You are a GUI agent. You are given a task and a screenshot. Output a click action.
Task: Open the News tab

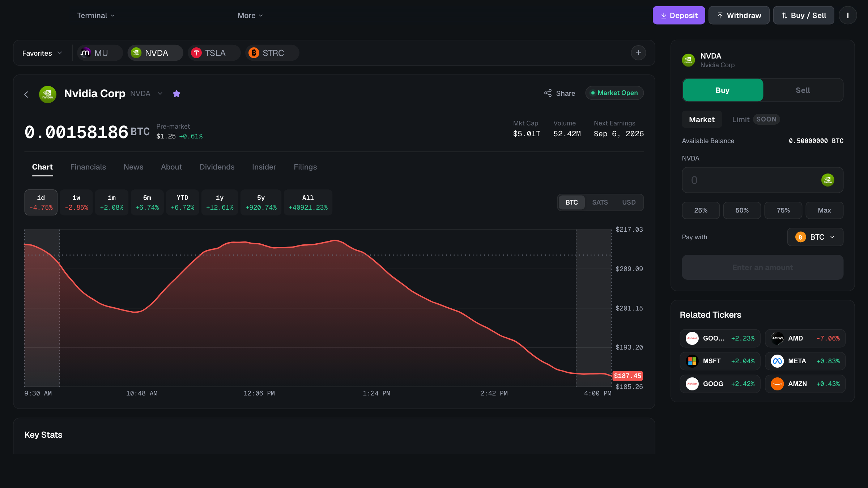click(x=133, y=167)
